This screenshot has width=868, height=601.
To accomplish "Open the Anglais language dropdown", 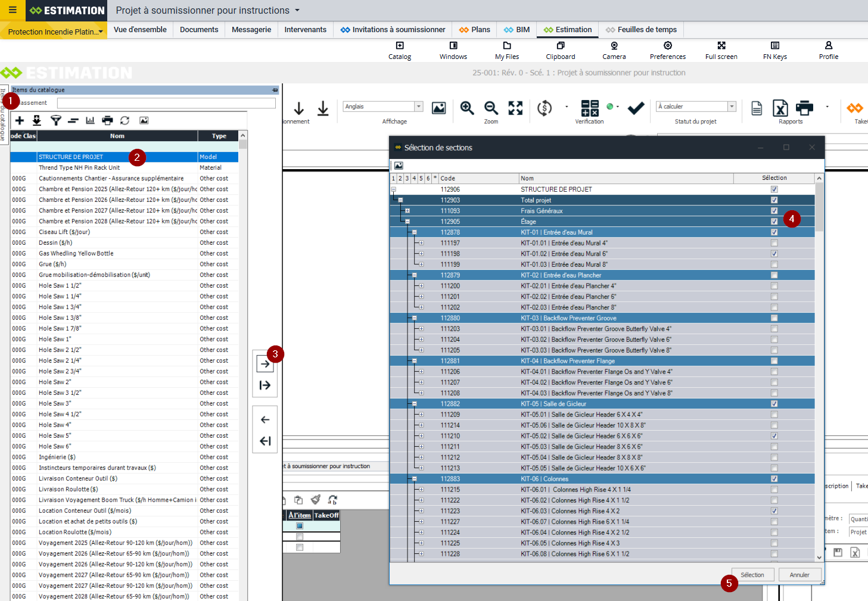I will (x=419, y=107).
